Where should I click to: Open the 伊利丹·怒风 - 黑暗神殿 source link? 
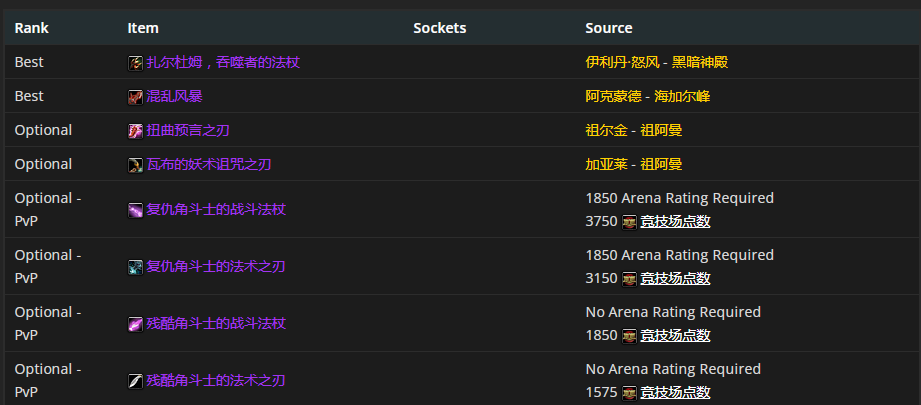point(656,62)
